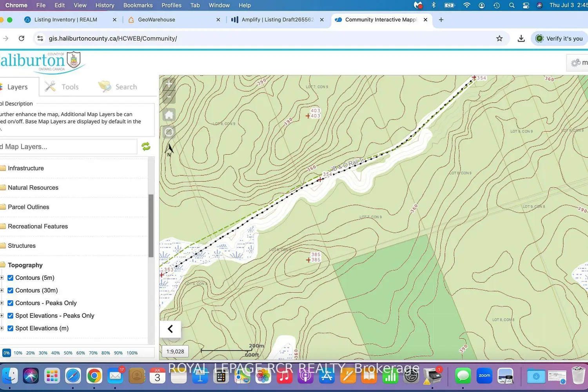Uncheck Contours (30m) layer

pos(11,290)
